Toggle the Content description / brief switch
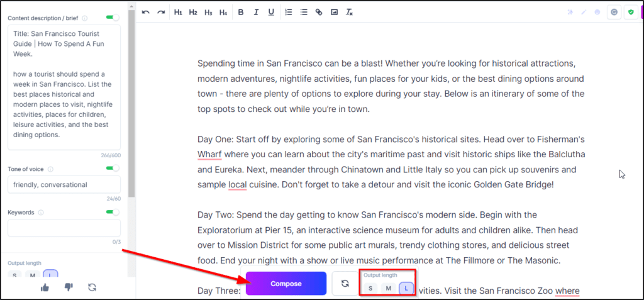The width and height of the screenshot is (644, 300). 113,18
